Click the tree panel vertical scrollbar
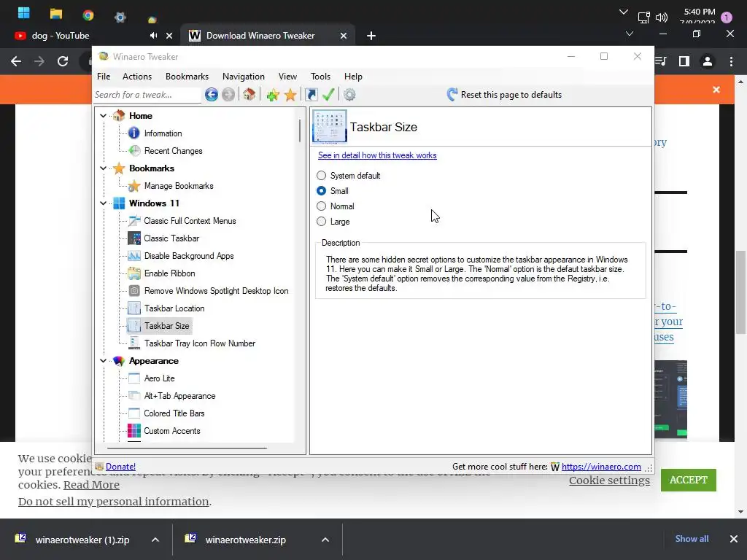 (x=300, y=131)
